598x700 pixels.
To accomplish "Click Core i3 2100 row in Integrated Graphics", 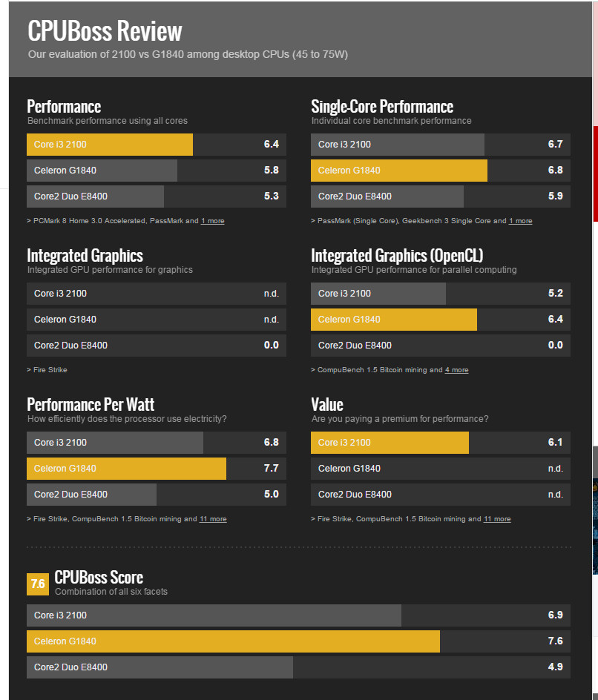I will tap(156, 294).
